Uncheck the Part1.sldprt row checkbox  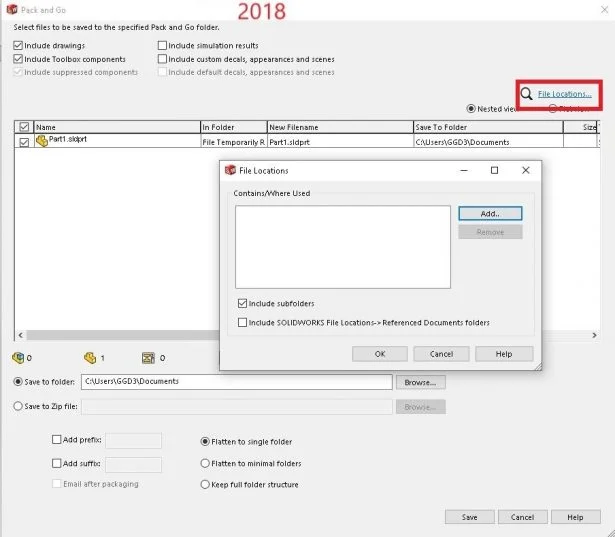pos(24,142)
